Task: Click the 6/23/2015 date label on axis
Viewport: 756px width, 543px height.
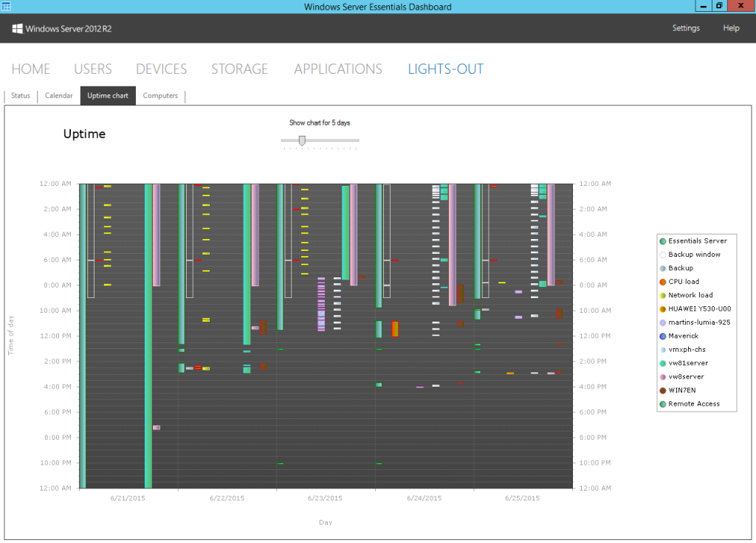Action: [x=326, y=499]
